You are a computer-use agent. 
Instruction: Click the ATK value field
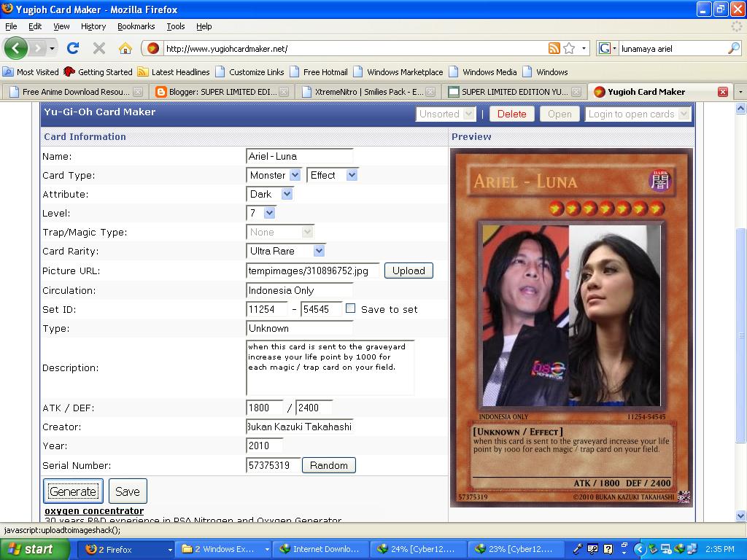tap(265, 408)
